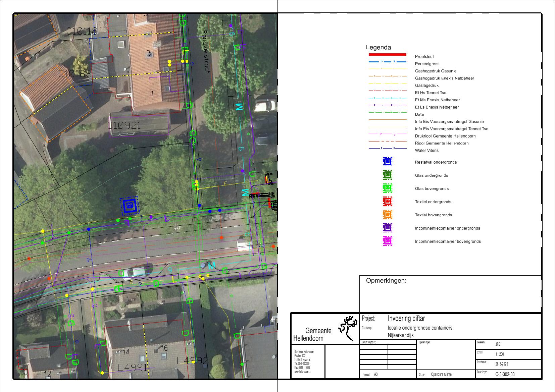
Task: Click the Water Vitens legend entry
Action: tap(426, 151)
